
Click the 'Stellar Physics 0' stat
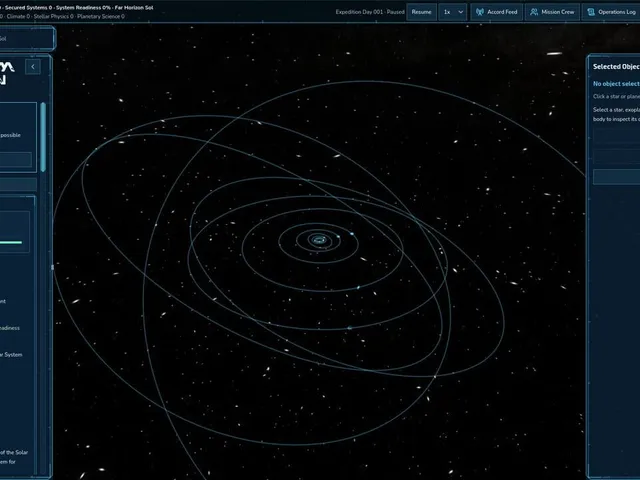pos(53,16)
